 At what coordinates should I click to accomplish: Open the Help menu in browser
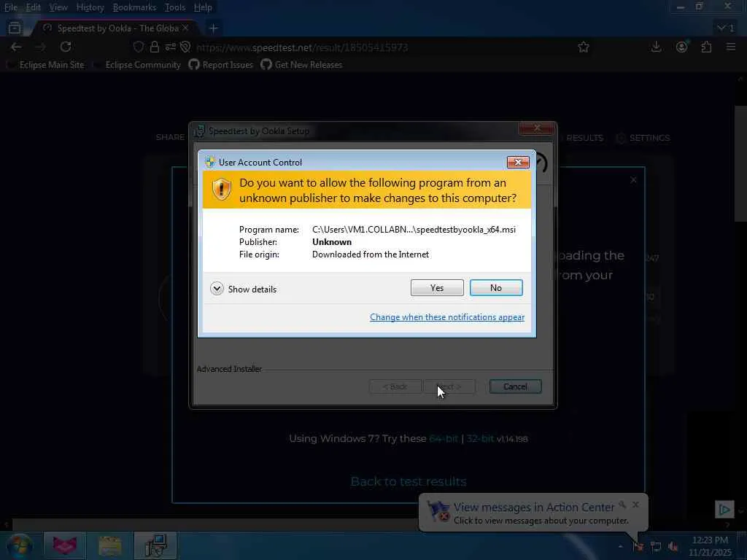click(x=203, y=7)
